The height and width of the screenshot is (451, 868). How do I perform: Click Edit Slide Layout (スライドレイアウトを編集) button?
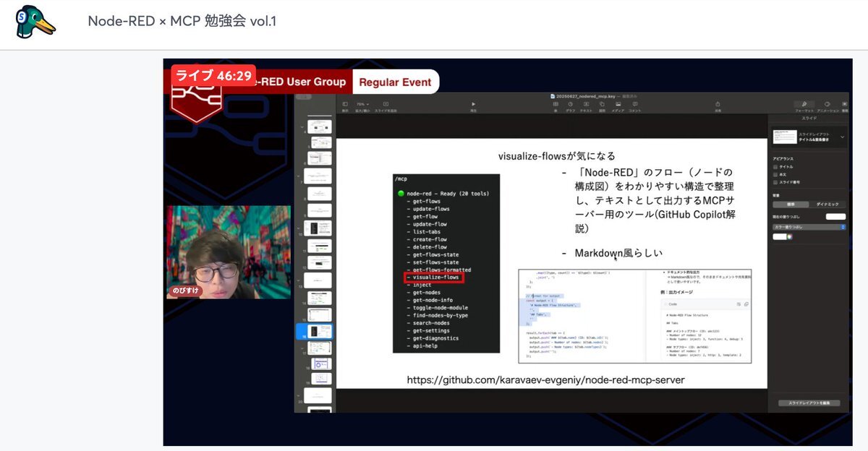pos(809,403)
